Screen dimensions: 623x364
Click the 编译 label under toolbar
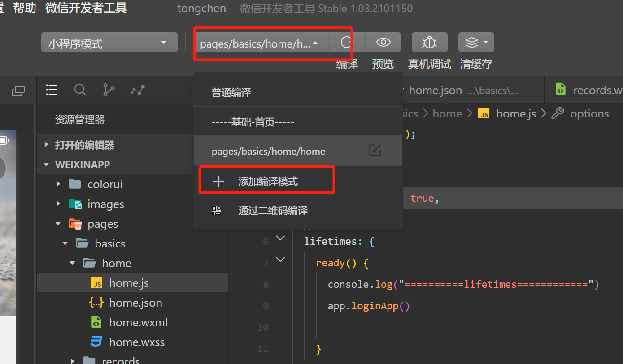click(347, 64)
